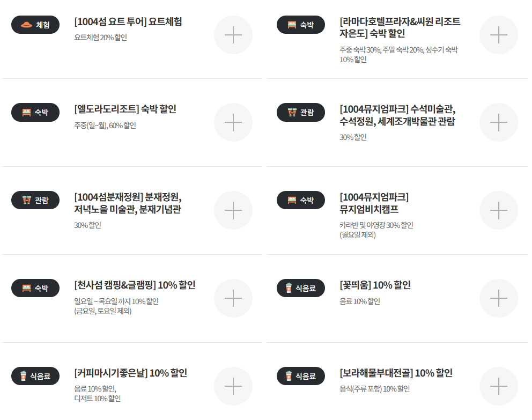Expand the 라마다호텔프라자&씨원 리조트 entry
This screenshot has width=532, height=420.
click(x=499, y=34)
